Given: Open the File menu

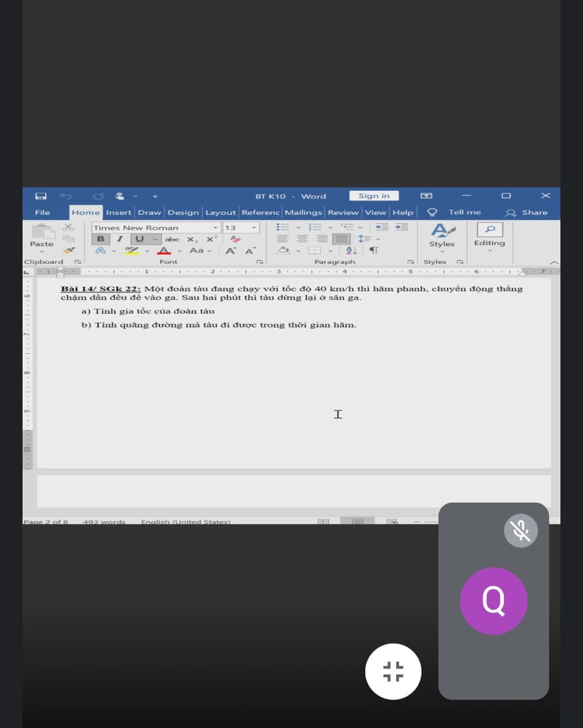Looking at the screenshot, I should pyautogui.click(x=43, y=212).
